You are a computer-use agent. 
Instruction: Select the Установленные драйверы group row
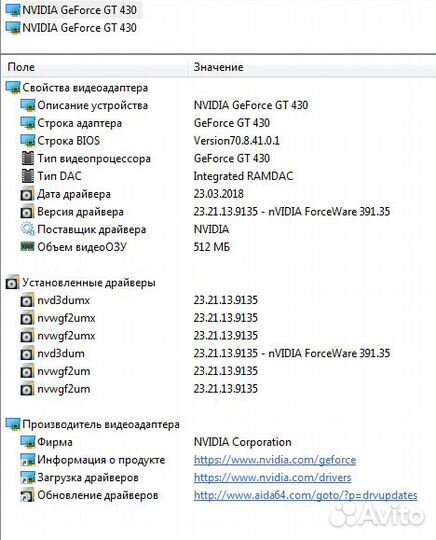89,283
